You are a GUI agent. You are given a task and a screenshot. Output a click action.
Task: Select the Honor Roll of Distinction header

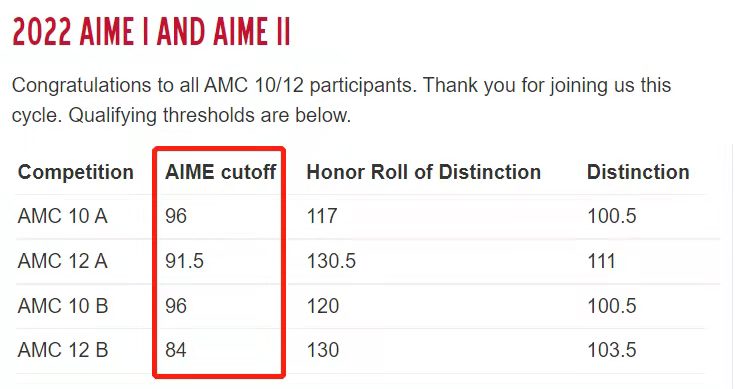(423, 172)
